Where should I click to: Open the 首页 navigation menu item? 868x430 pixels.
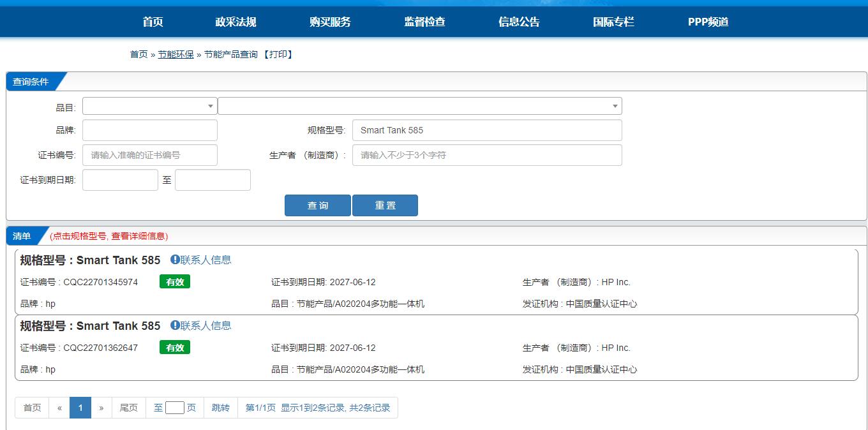(153, 22)
